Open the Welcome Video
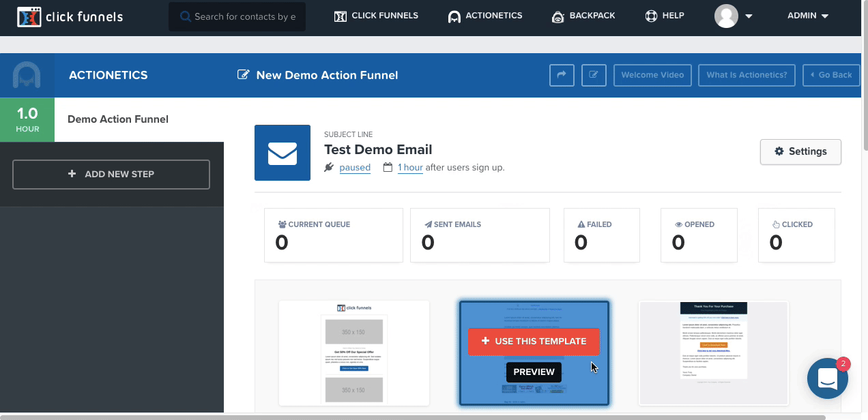 tap(653, 75)
